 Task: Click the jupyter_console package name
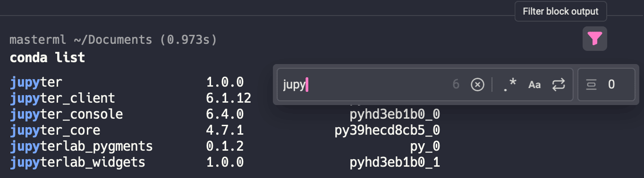(x=66, y=114)
